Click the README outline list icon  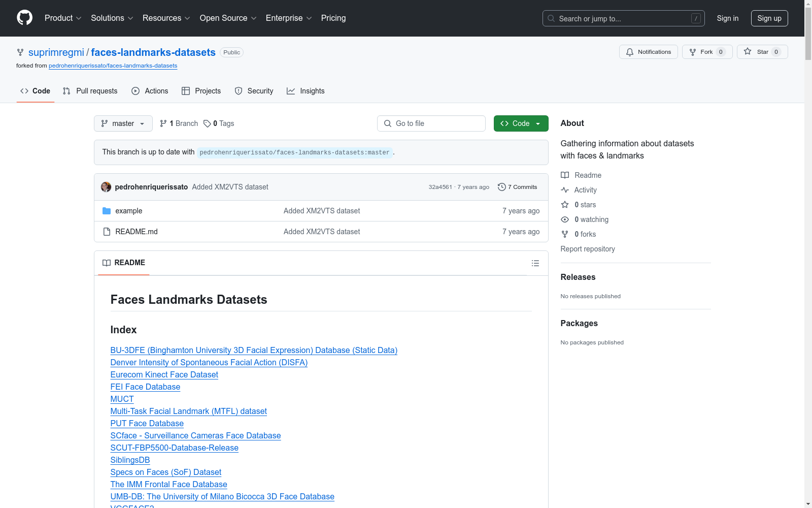coord(535,263)
